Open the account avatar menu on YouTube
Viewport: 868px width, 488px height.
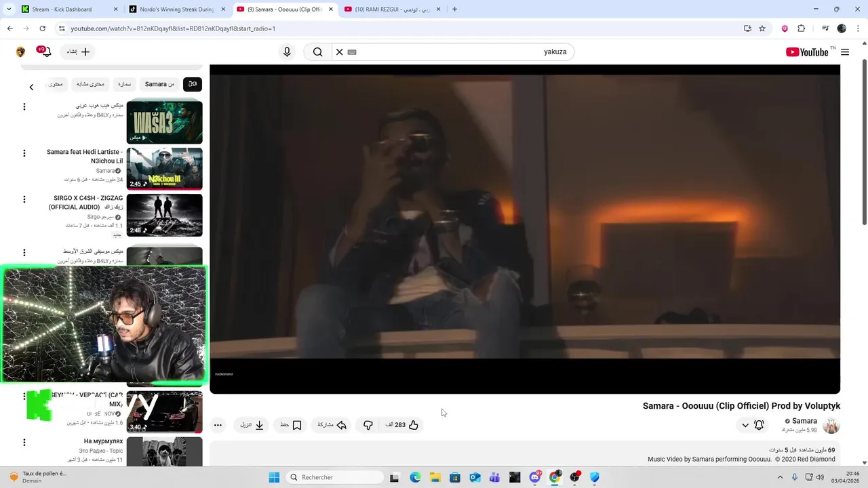(x=20, y=52)
